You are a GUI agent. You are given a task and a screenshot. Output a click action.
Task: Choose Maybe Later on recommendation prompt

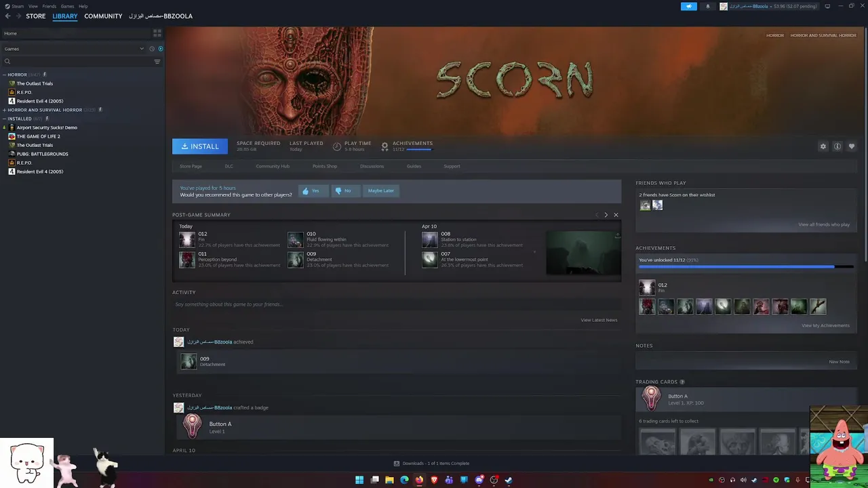380,190
